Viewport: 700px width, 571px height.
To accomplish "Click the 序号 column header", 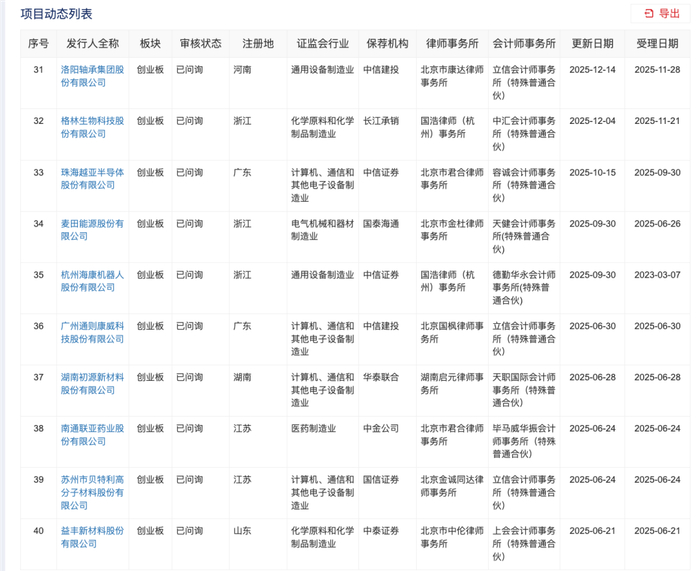I will (38, 43).
